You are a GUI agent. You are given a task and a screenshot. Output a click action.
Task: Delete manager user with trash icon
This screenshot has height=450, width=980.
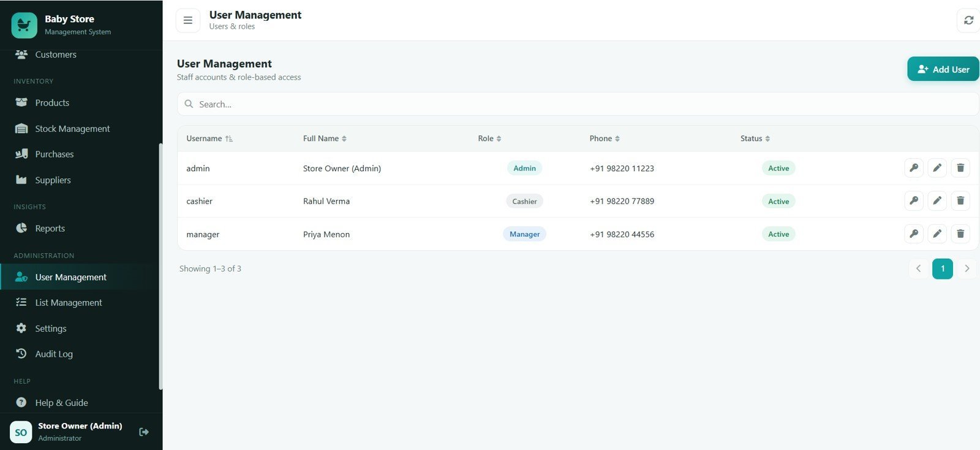[x=960, y=234]
